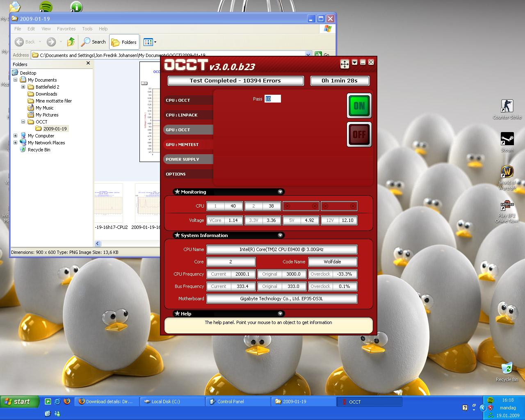Open the OPTIONS tab in OCCT
Image resolution: width=525 pixels, height=420 pixels.
point(189,174)
